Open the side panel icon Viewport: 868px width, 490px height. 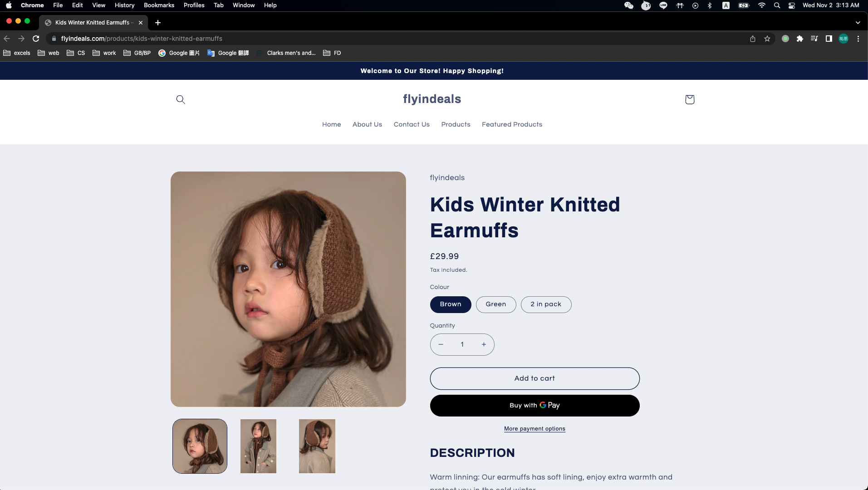pyautogui.click(x=829, y=39)
